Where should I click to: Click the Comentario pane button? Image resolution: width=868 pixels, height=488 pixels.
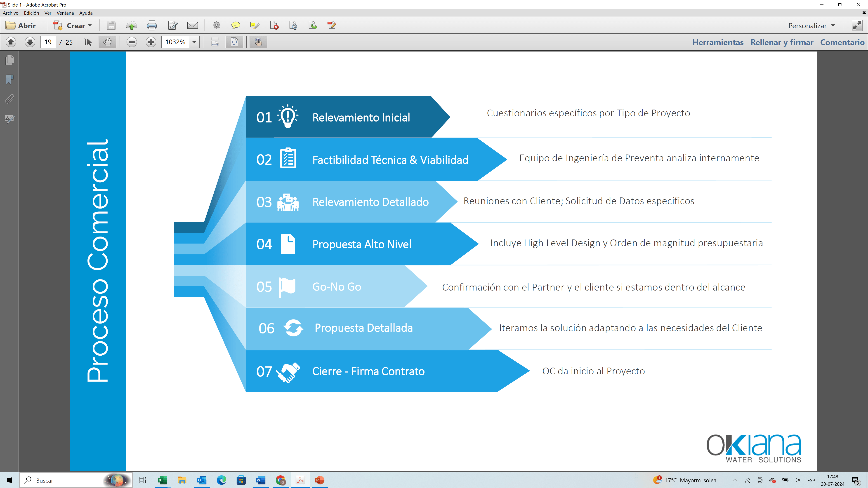click(x=842, y=42)
